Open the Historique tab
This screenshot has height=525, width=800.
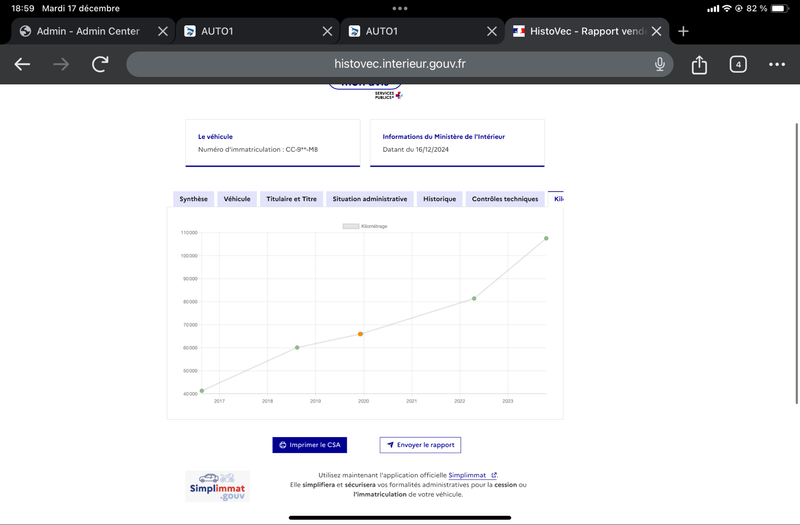tap(439, 199)
